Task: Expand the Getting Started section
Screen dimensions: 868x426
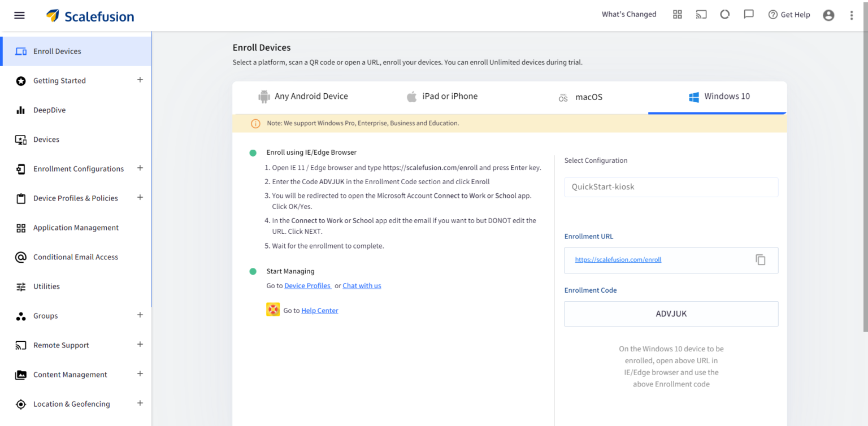Action: pos(140,80)
